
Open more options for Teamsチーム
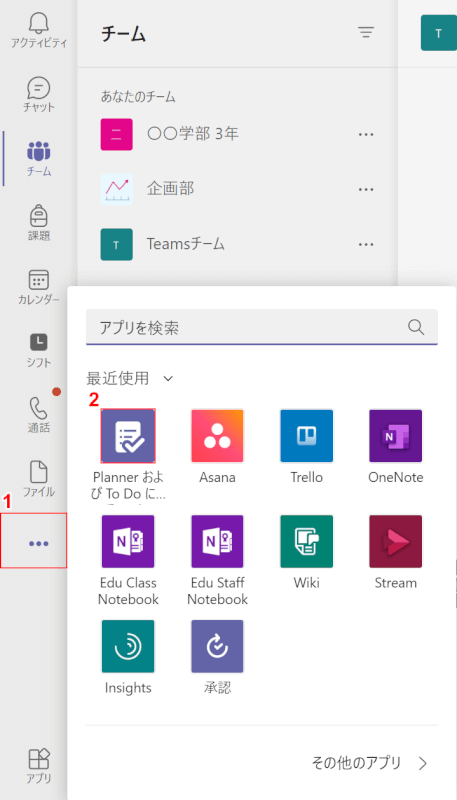click(x=366, y=244)
